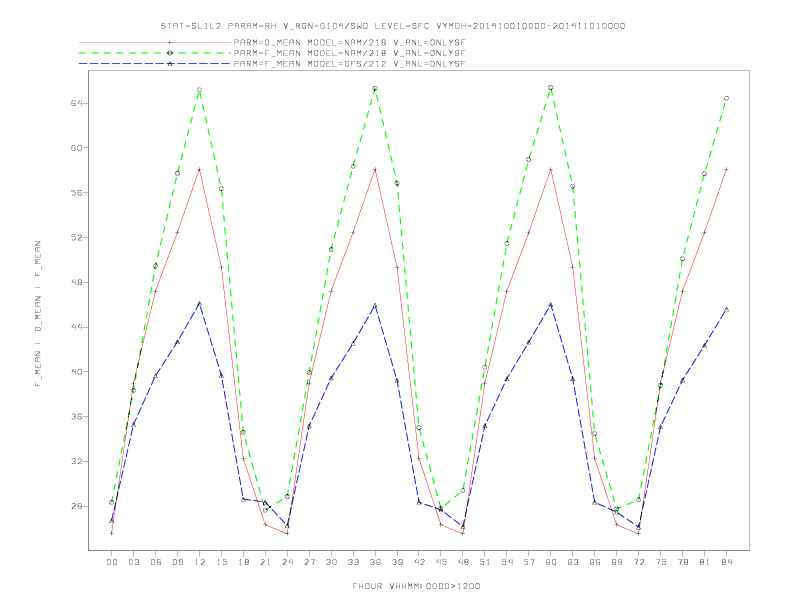Click the 75 forecast hour tick label
792x612 pixels.
(x=661, y=562)
